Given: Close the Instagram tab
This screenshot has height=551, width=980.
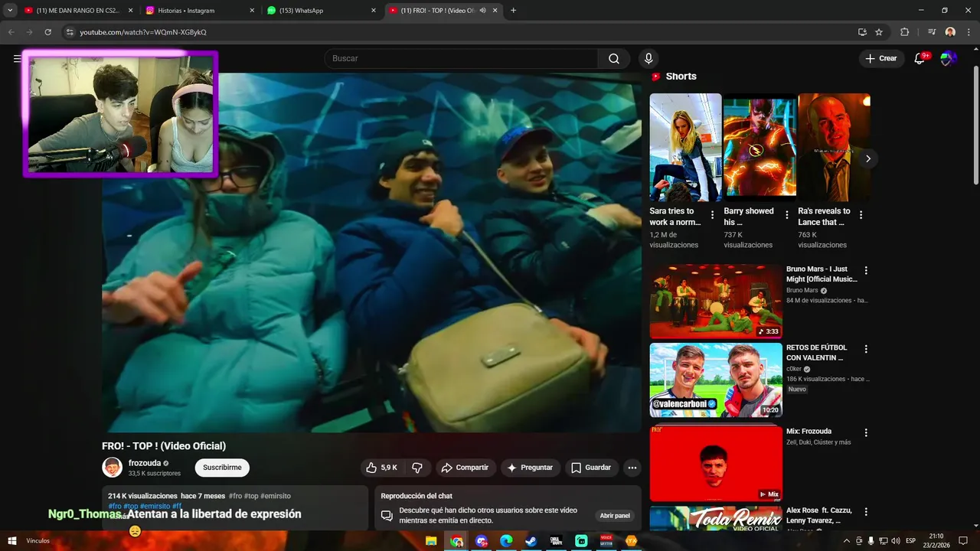Looking at the screenshot, I should (252, 11).
